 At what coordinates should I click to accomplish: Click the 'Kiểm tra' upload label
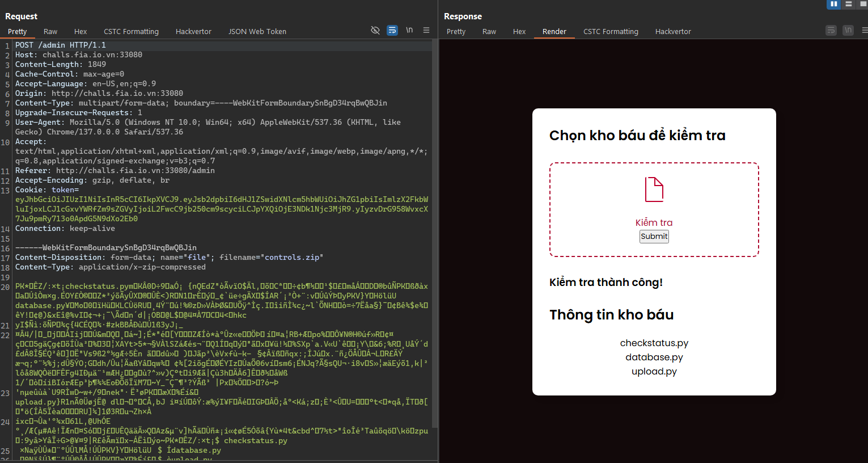coord(654,222)
